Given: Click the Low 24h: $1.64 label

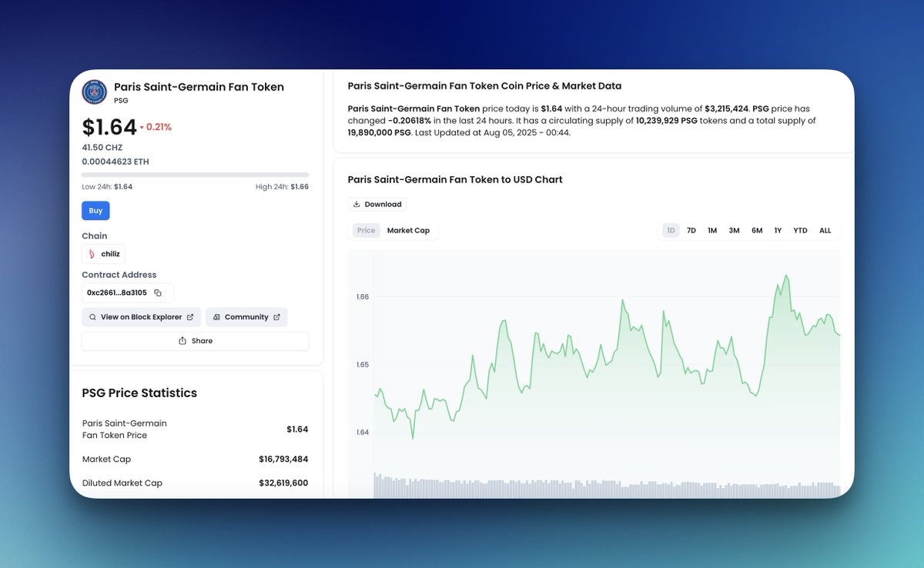Looking at the screenshot, I should coord(107,187).
